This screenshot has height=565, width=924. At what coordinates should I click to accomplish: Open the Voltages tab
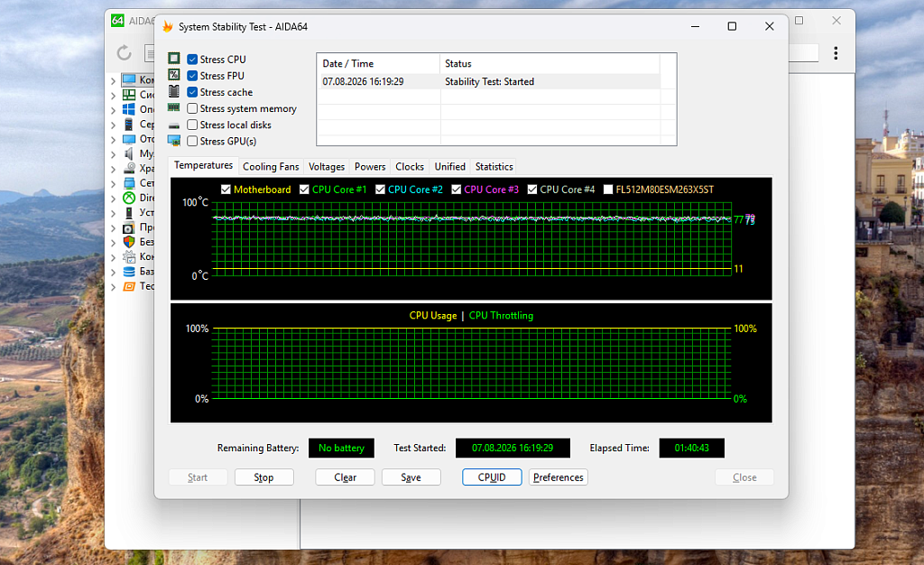(x=327, y=167)
